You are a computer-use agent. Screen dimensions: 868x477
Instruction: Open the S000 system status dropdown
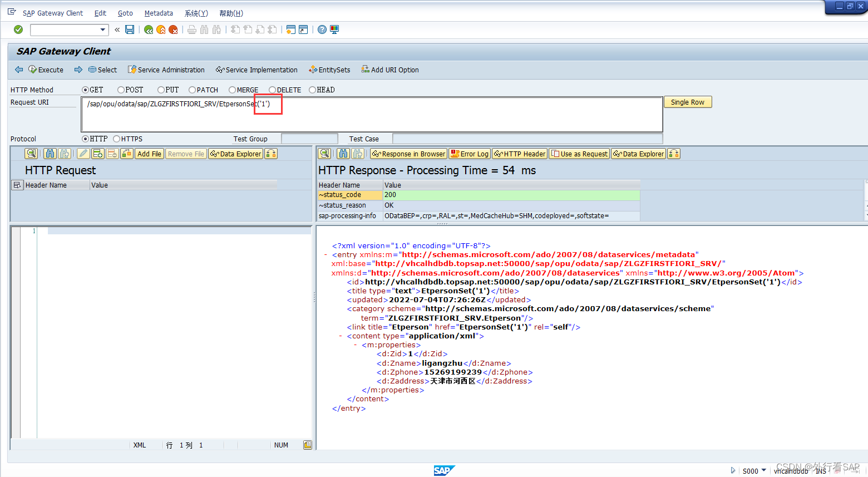[x=764, y=470]
